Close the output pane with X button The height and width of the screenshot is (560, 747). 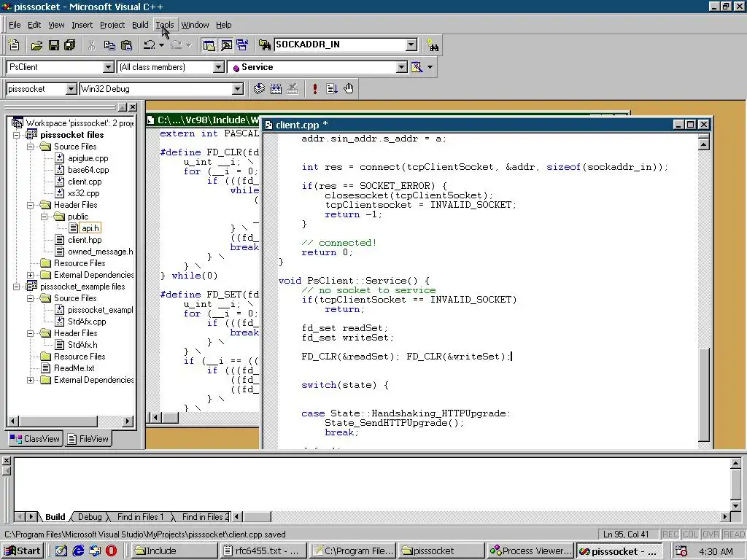pos(6,461)
